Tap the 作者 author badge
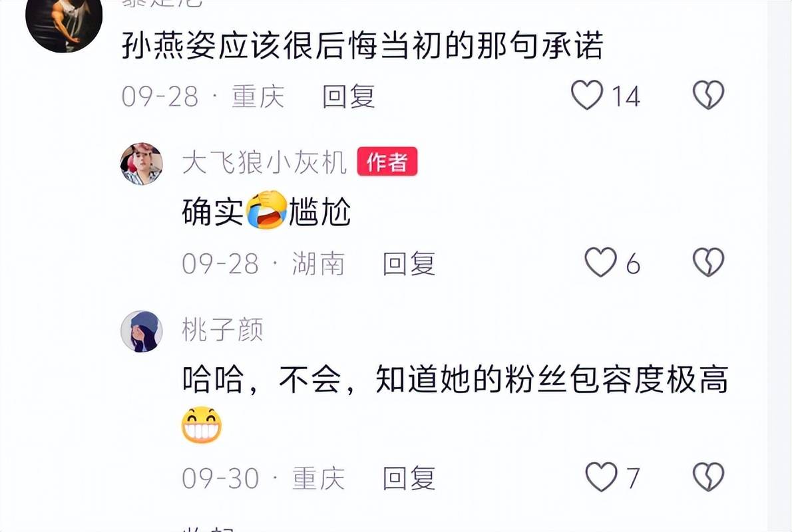Viewport: 792px width, 532px height. 387,162
